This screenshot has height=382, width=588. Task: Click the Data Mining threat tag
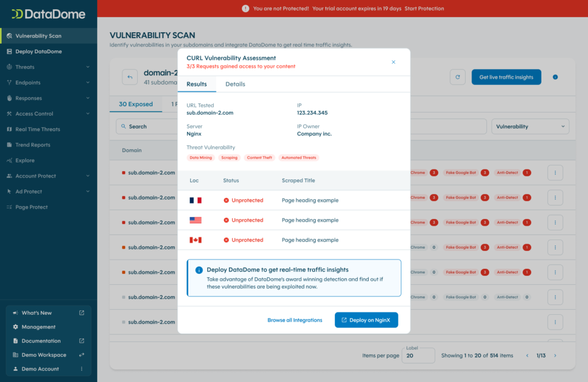[200, 157]
